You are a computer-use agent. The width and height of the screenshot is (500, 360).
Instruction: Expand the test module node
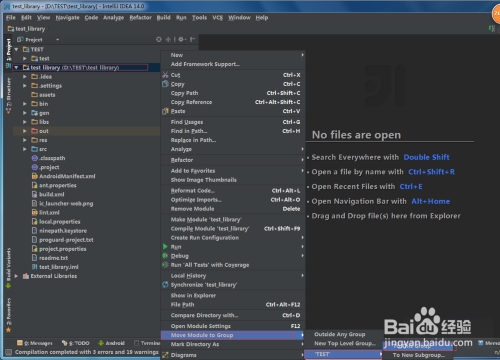tap(25, 58)
